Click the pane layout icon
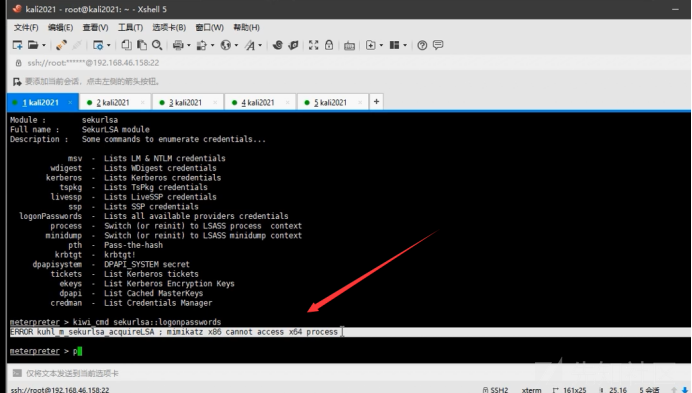The width and height of the screenshot is (692, 393). (x=395, y=45)
